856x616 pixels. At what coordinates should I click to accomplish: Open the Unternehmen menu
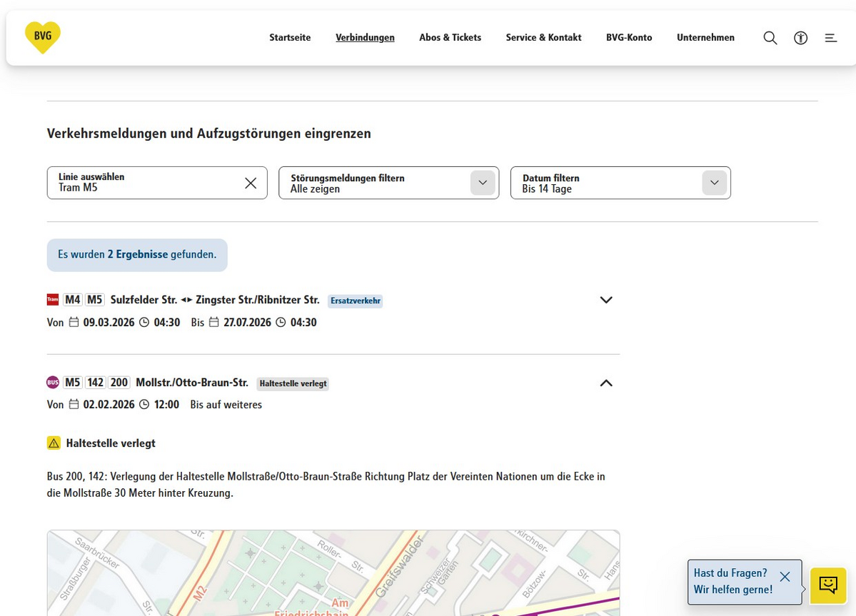pos(706,37)
